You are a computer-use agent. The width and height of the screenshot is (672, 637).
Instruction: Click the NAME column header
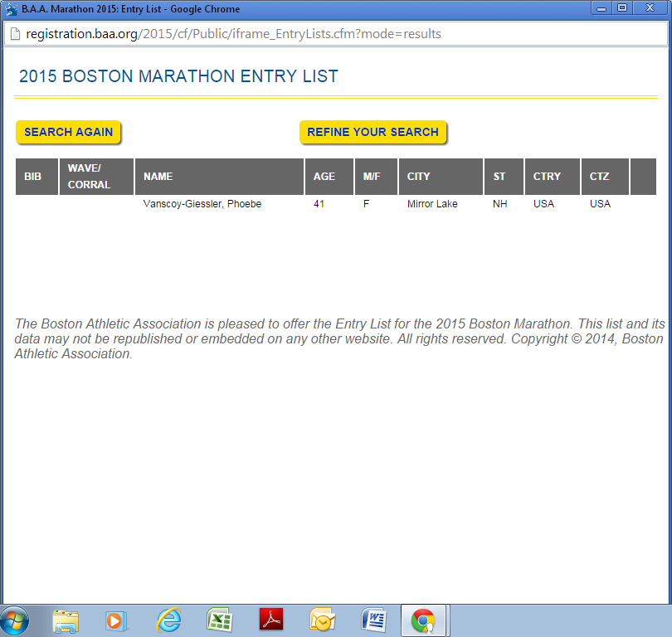[219, 177]
